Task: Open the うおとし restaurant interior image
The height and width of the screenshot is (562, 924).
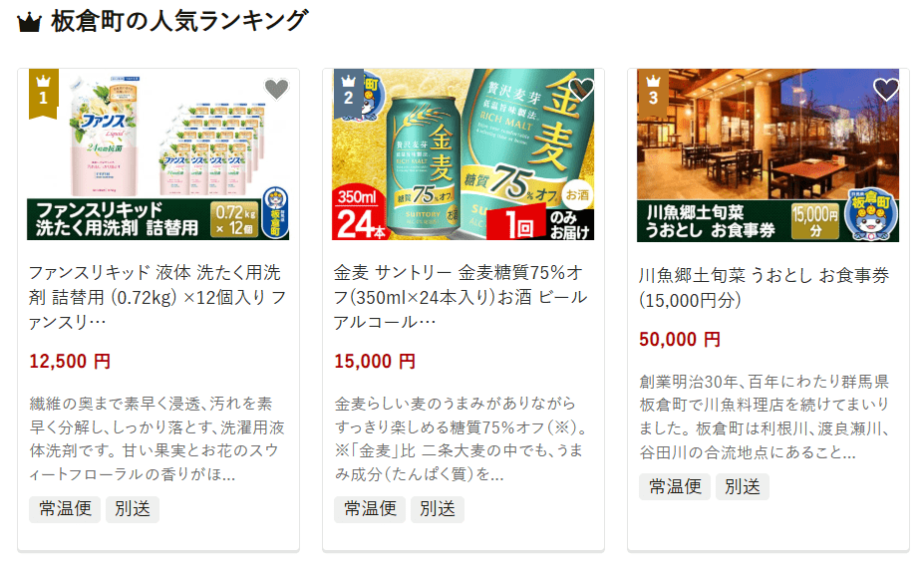Action: (768, 155)
